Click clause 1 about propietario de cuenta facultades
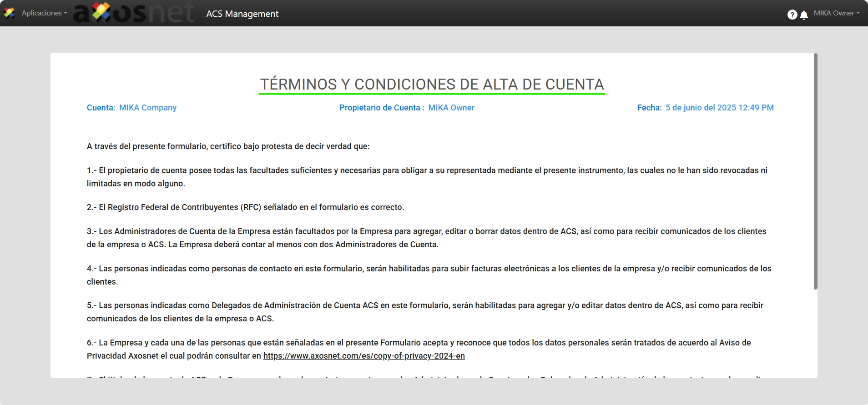Screen dimensions: 868x405 point(427,177)
